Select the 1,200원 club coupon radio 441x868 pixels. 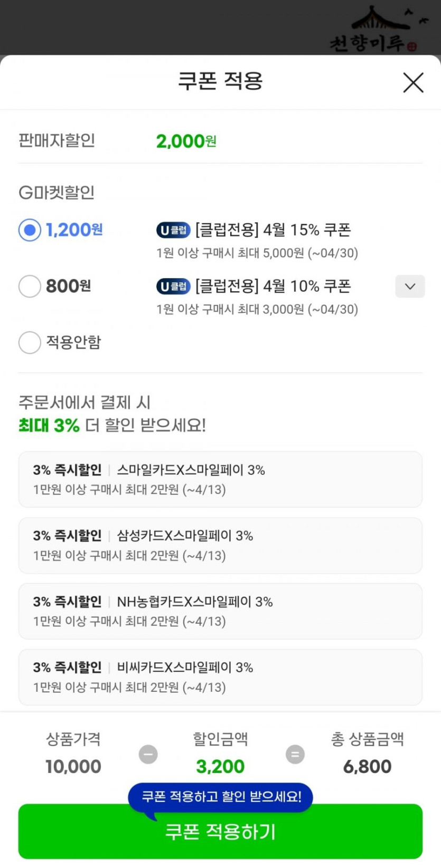pyautogui.click(x=30, y=230)
